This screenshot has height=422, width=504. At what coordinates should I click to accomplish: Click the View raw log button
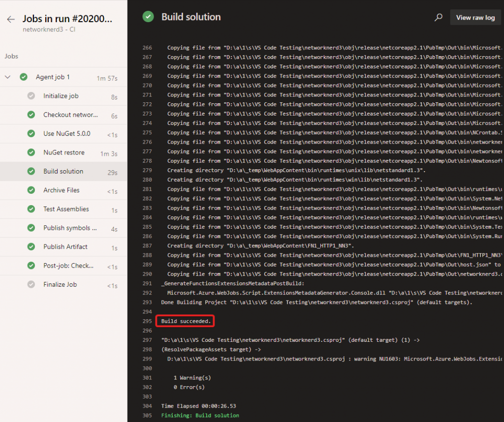475,18
